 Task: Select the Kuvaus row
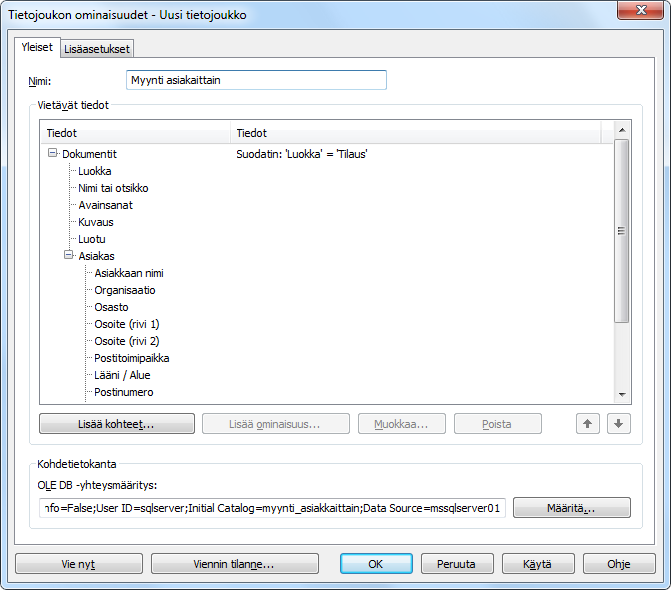(95, 222)
